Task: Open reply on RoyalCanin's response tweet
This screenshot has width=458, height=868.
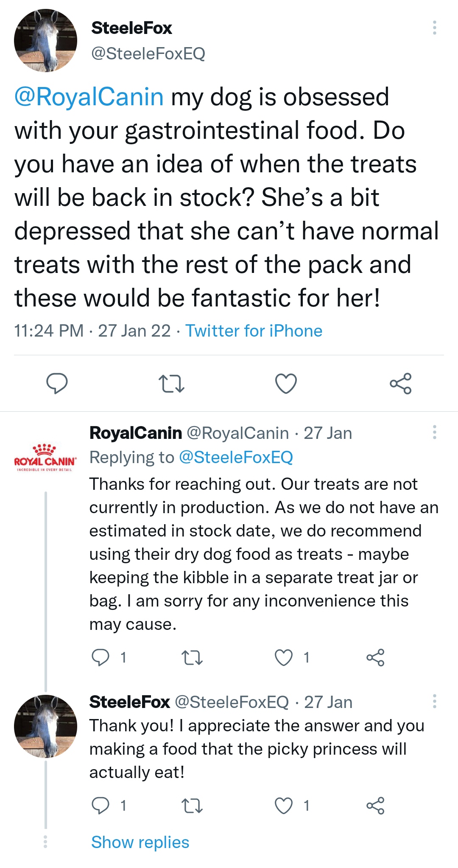Action: pos(101,657)
